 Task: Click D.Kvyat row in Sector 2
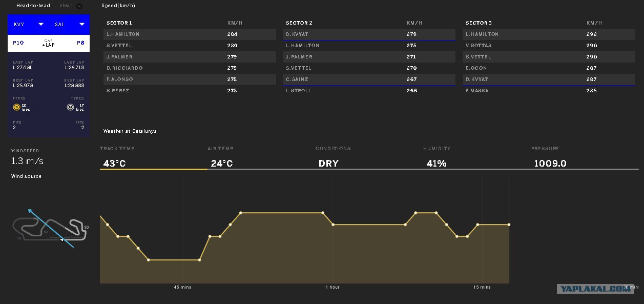click(x=369, y=34)
